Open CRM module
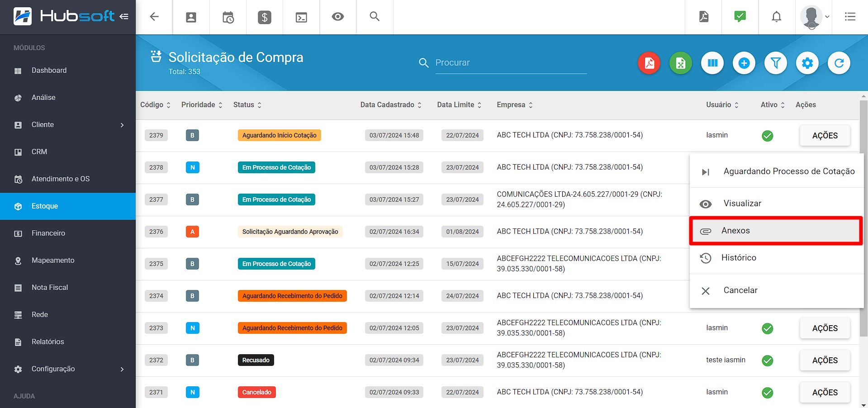The height and width of the screenshot is (408, 868). point(68,152)
